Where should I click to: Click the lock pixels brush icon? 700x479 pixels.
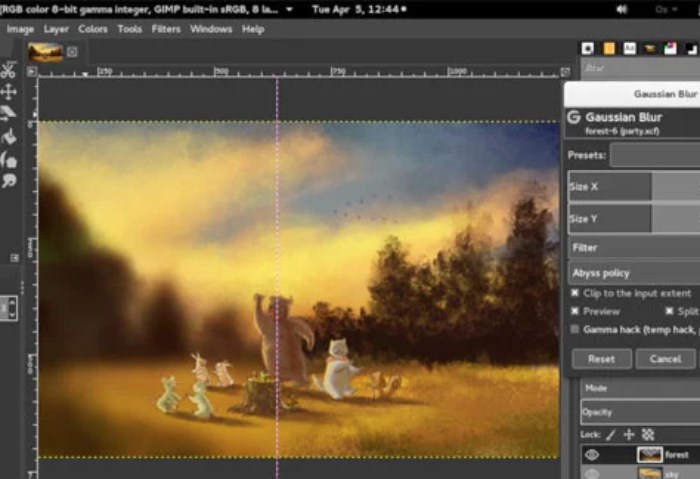pos(611,434)
